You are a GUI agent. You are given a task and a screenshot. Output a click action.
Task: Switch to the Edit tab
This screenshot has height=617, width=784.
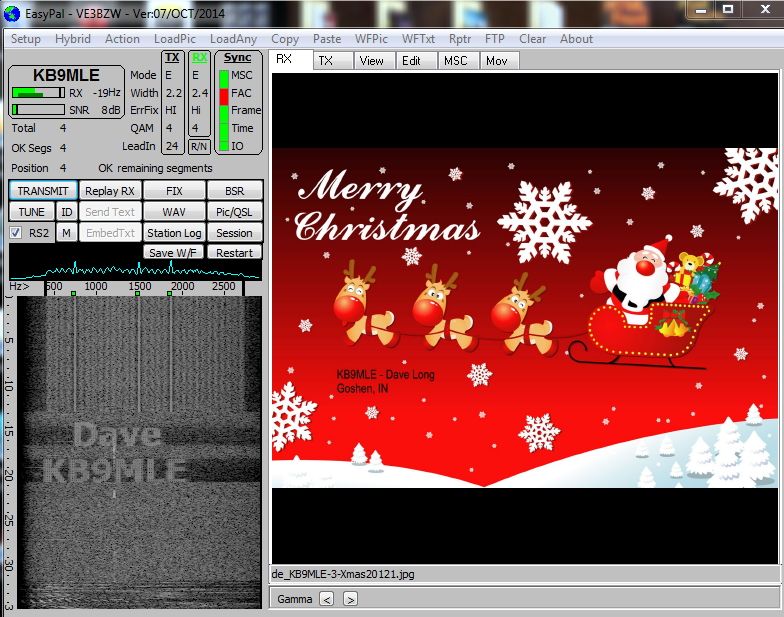pos(417,60)
